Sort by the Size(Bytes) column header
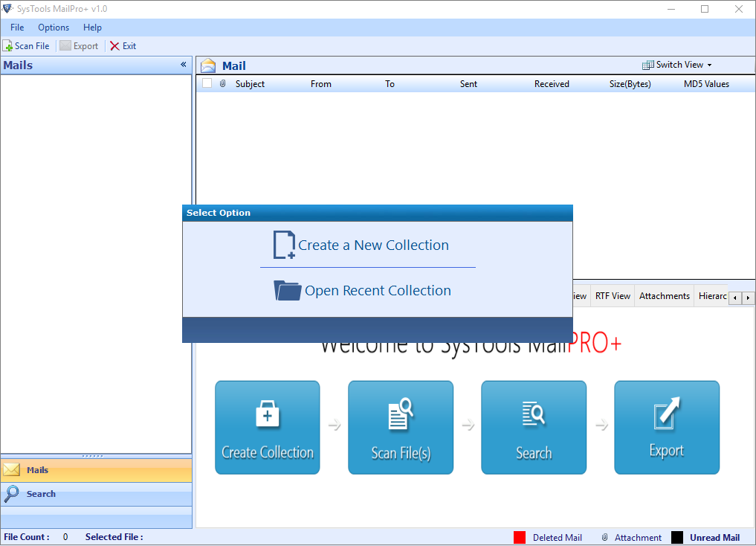756x546 pixels. tap(630, 84)
